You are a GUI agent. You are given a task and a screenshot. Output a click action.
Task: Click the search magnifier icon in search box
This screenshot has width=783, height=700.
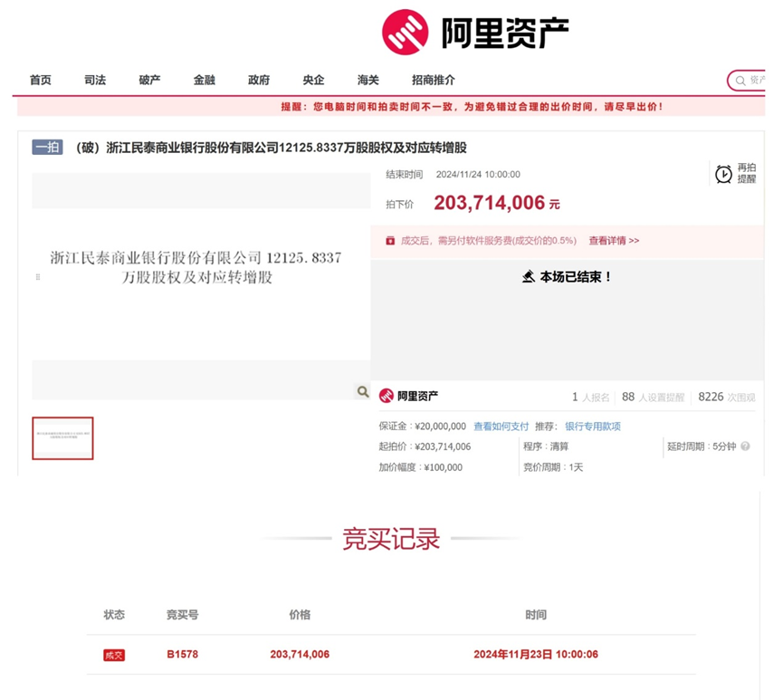[740, 81]
